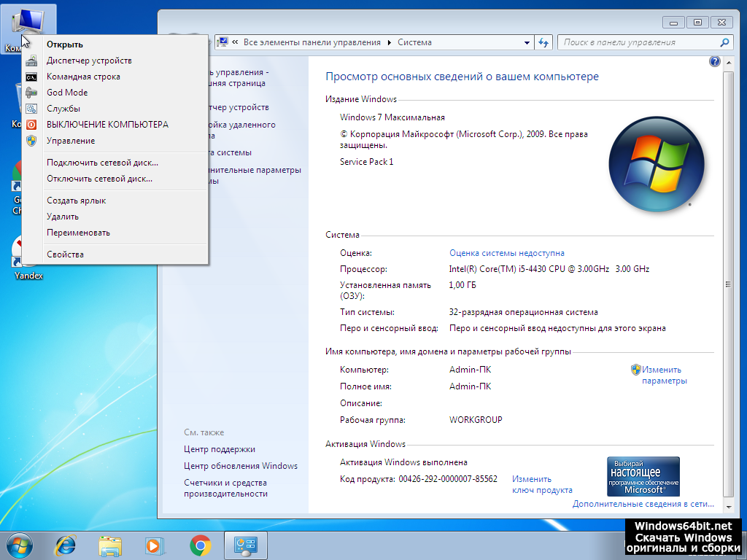This screenshot has height=560, width=747.
Task: Open Google Chrome from the taskbar
Action: click(x=200, y=545)
